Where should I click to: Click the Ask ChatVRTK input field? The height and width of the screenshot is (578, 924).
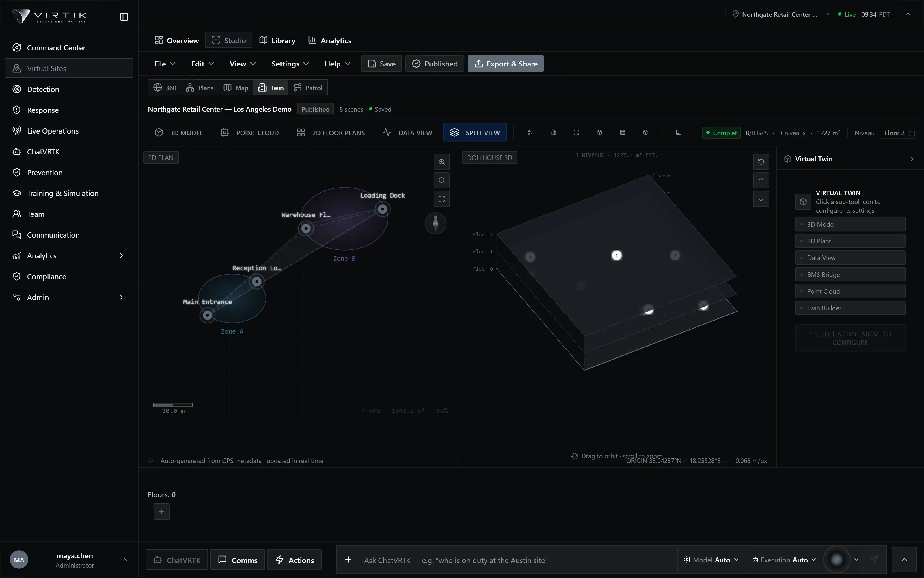click(x=519, y=560)
